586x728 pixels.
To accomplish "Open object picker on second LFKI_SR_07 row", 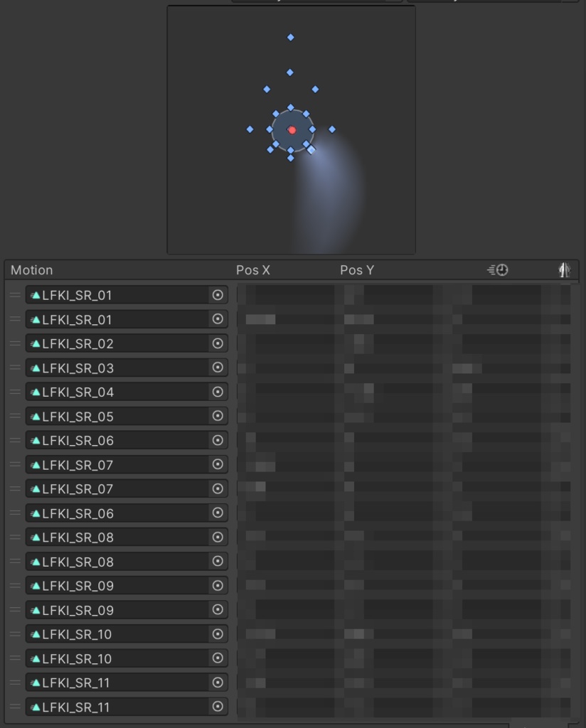I will click(218, 489).
